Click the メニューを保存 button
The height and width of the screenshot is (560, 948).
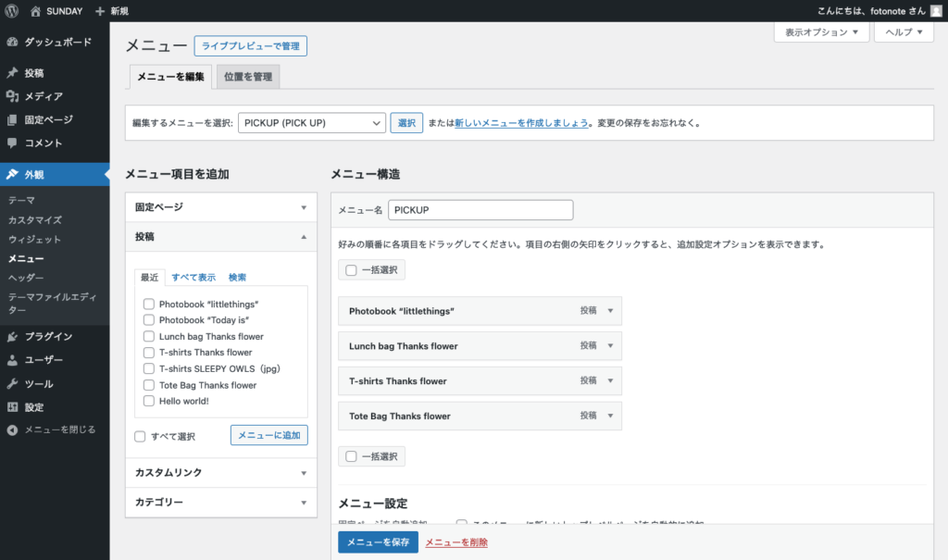tap(378, 542)
